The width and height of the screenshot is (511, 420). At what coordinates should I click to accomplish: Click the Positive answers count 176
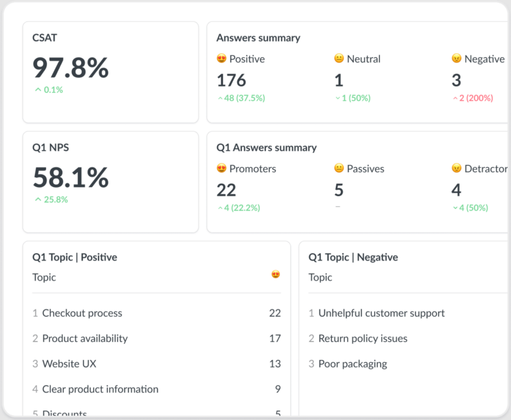tap(231, 80)
